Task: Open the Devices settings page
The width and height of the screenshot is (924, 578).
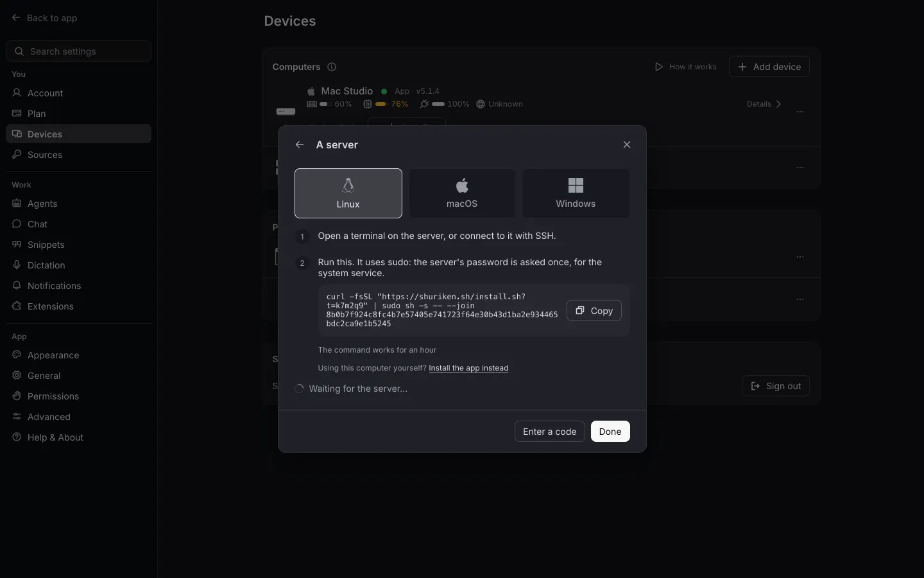Action: click(x=78, y=134)
